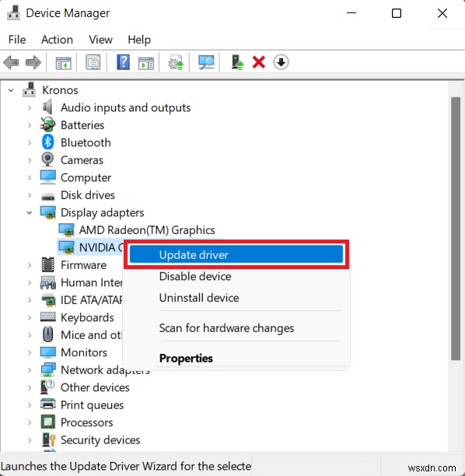Screen dimensions: 465x476
Task: Click the Properties toolbar icon
Action: (x=93, y=62)
